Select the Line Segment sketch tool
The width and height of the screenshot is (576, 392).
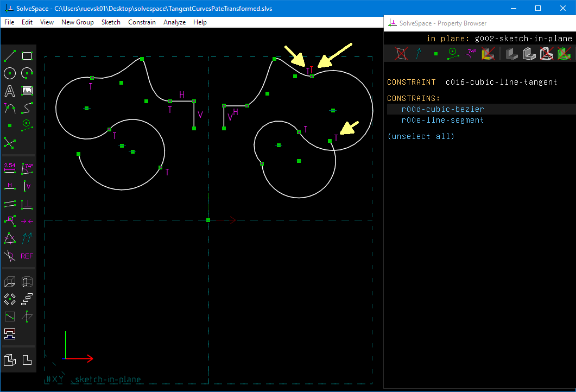point(10,56)
